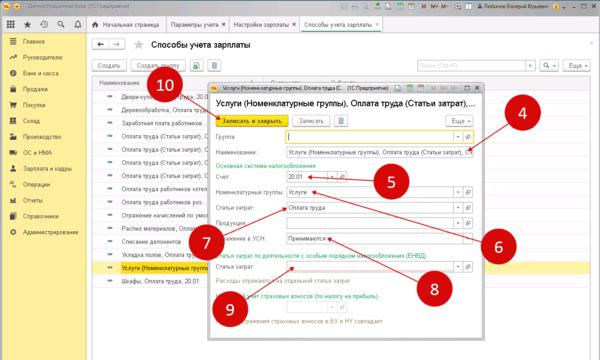This screenshot has height=360, width=600.
Task: Open Руководителю section
Action: point(42,57)
